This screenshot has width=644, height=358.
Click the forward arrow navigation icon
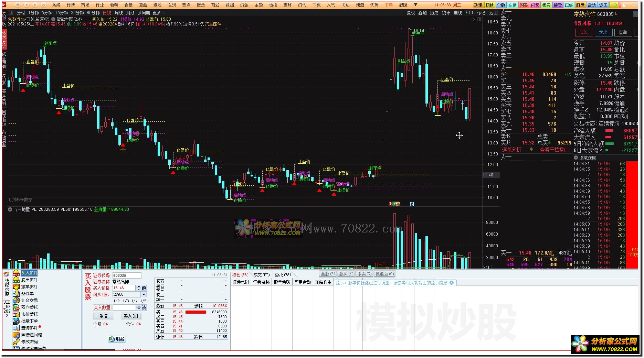click(x=35, y=5)
